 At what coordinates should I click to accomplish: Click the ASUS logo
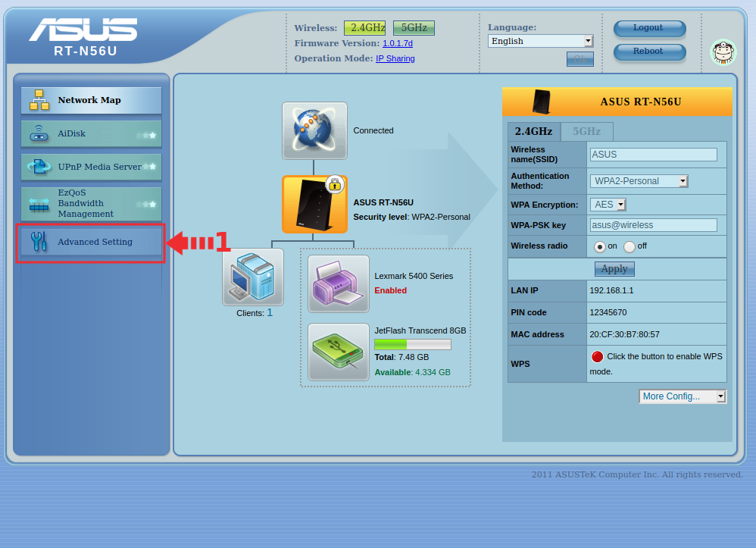[x=83, y=30]
